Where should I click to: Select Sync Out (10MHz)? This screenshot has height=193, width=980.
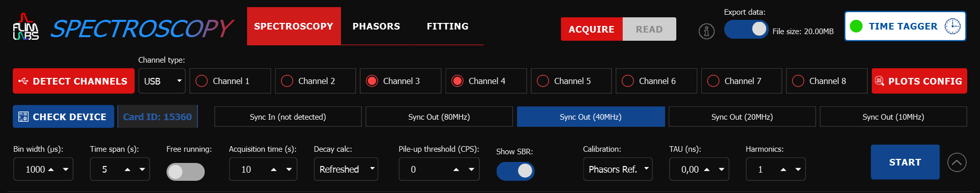(x=893, y=117)
